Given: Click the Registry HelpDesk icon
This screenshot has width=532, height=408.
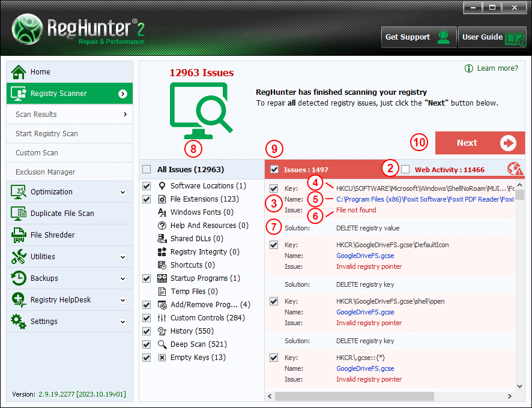Looking at the screenshot, I should coord(19,300).
